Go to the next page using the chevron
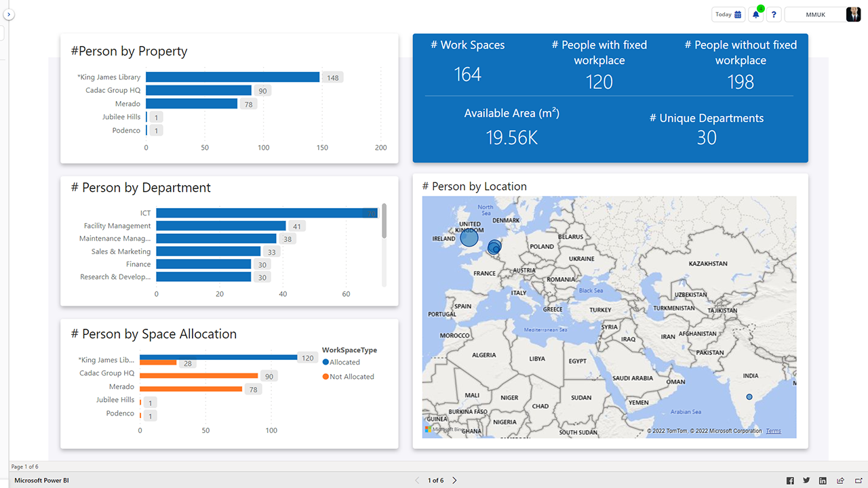 (454, 480)
